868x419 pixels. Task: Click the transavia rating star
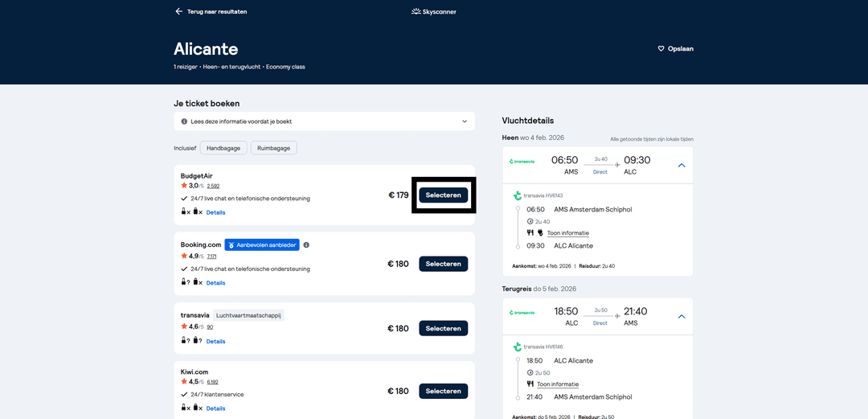[x=184, y=327]
